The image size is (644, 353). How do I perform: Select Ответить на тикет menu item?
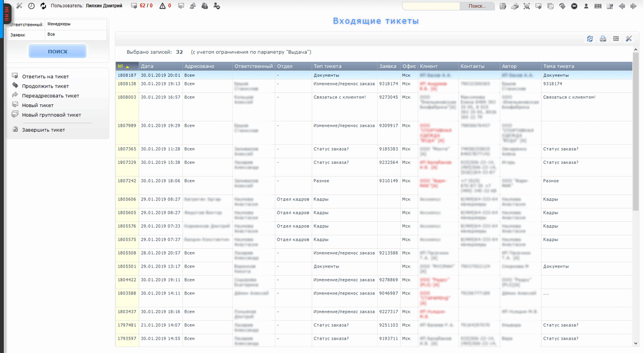(45, 76)
